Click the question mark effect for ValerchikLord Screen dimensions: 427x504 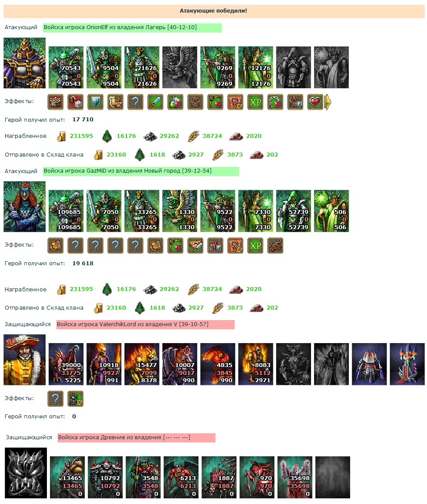pos(55,399)
